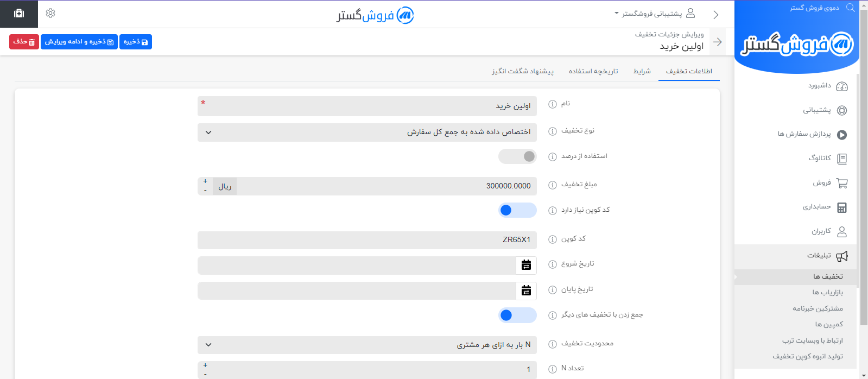Image resolution: width=868 pixels, height=379 pixels.
Task: Show info tooltip for جمع زدن با تخفیف های دیگر
Action: pos(552,315)
